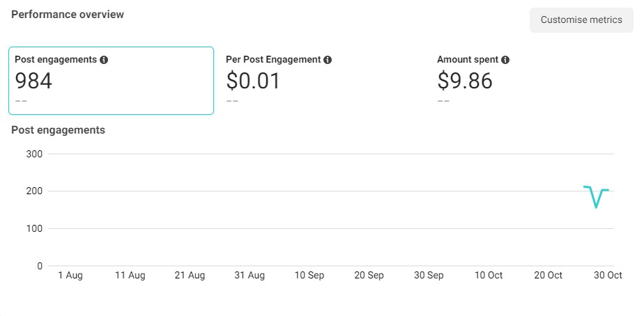644x316 pixels.
Task: Select the Post engagements metric card
Action: point(112,81)
